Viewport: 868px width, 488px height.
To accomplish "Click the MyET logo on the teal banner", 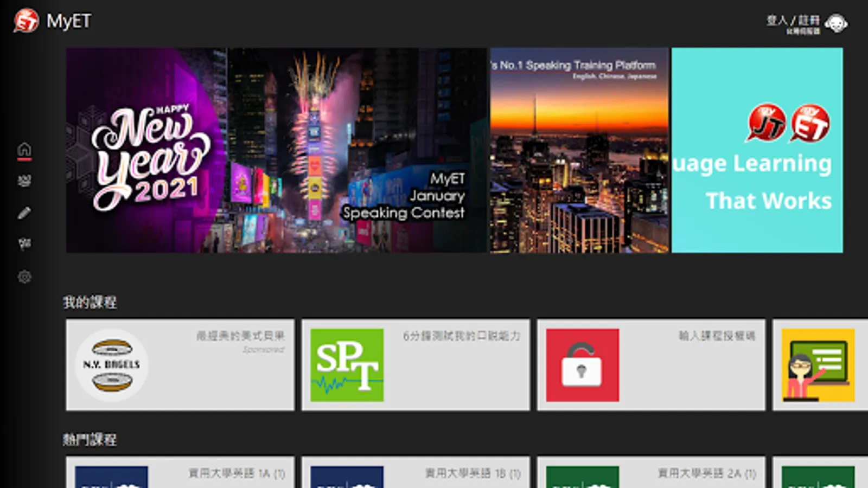I will 809,123.
